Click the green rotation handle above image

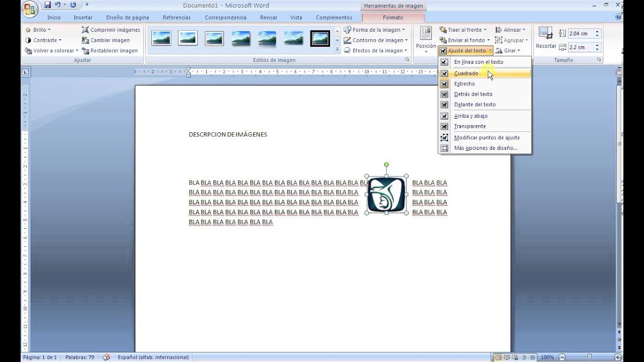[386, 164]
